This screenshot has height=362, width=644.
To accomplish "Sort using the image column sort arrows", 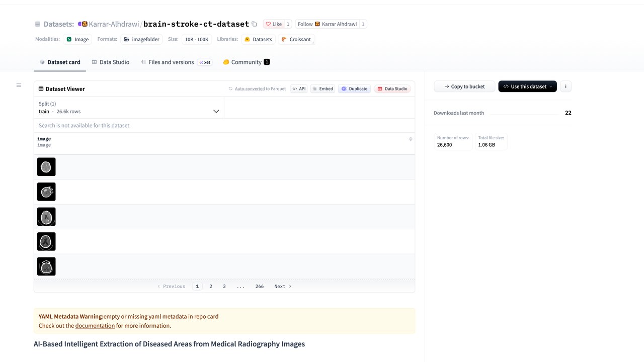I will [411, 139].
